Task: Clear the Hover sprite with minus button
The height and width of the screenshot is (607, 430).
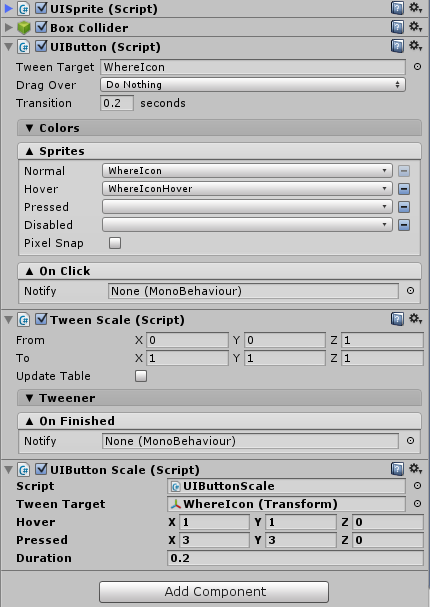Action: pos(404,189)
